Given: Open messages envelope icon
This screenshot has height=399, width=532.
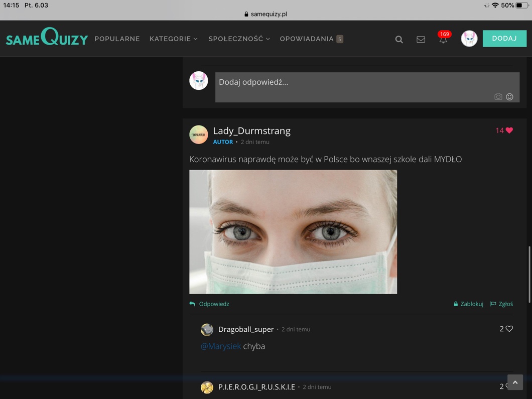Looking at the screenshot, I should 421,39.
